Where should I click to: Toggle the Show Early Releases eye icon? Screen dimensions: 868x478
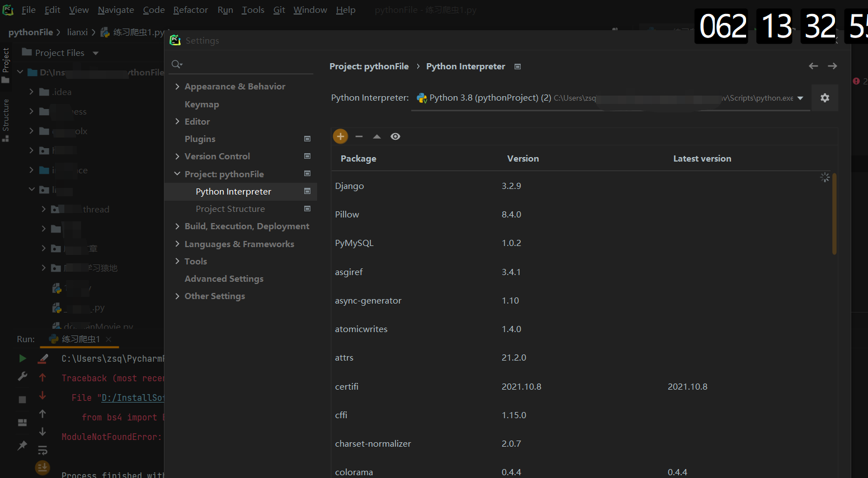click(x=395, y=136)
